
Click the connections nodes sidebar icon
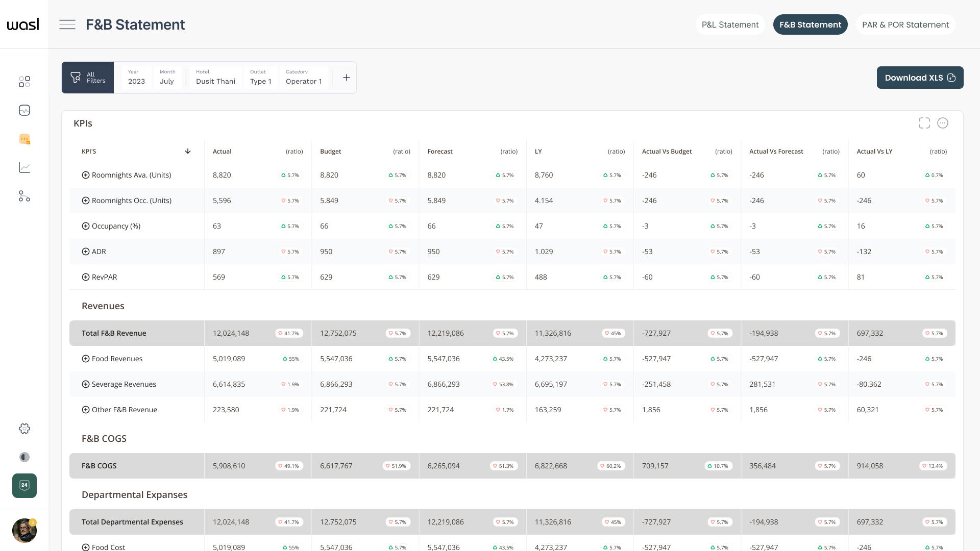[x=24, y=196]
